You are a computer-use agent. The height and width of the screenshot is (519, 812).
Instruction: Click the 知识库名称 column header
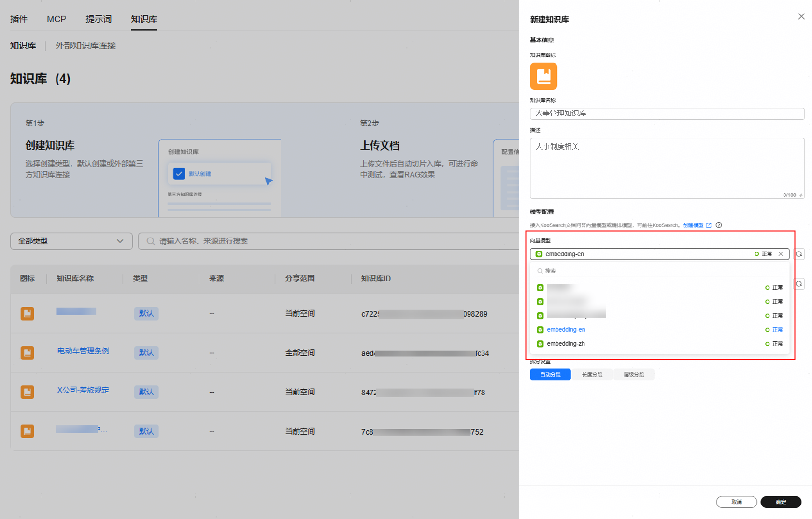(x=75, y=279)
